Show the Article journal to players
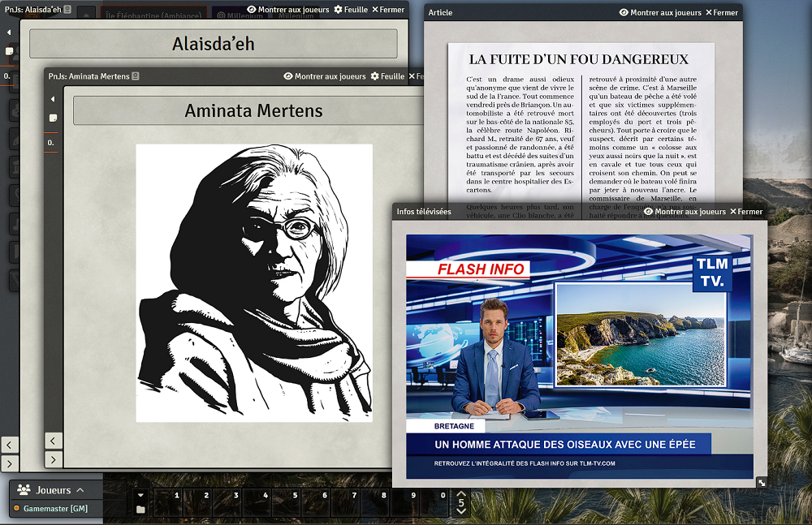This screenshot has height=525, width=812. pyautogui.click(x=659, y=13)
